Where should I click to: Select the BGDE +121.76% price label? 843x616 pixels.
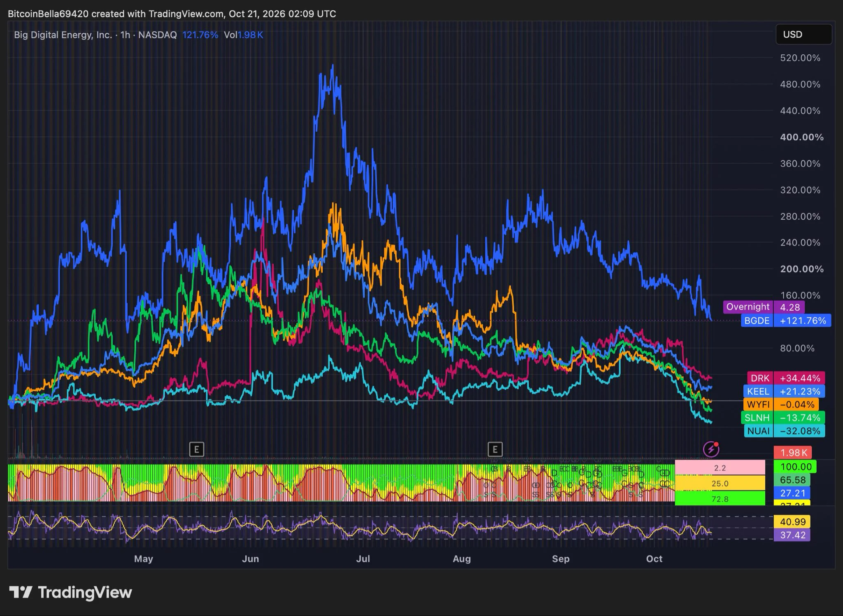coord(786,321)
